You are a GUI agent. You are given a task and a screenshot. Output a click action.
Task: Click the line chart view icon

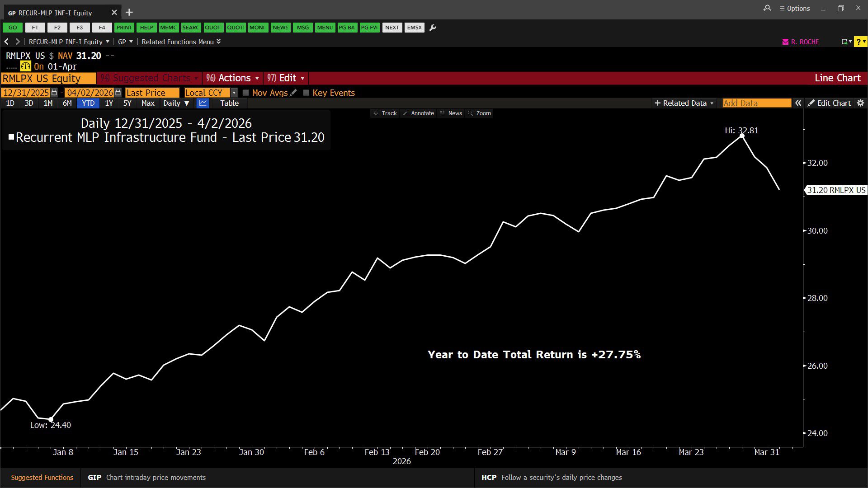203,103
